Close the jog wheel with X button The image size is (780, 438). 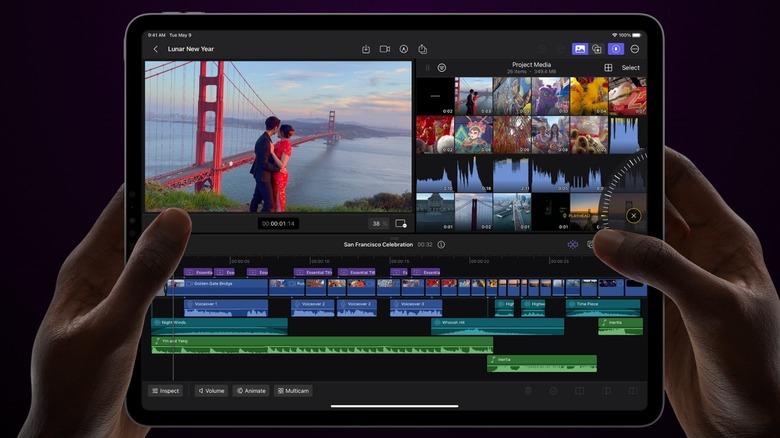click(632, 216)
